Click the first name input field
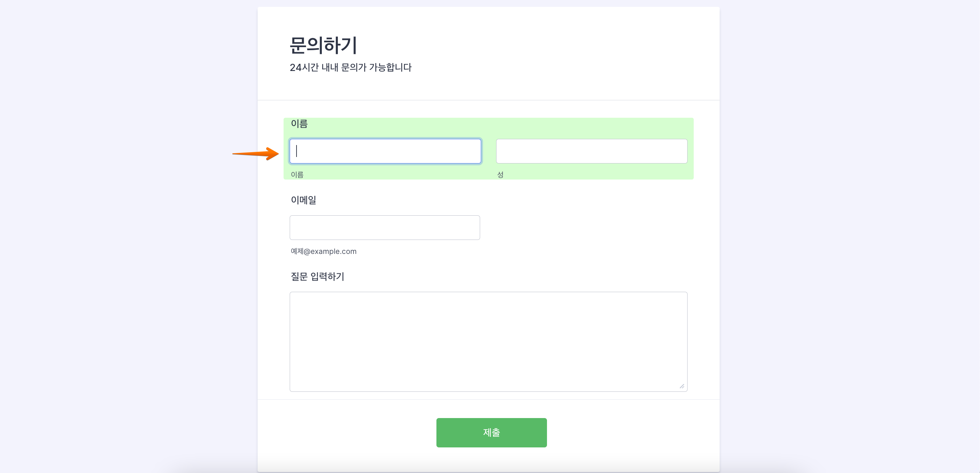 (385, 151)
